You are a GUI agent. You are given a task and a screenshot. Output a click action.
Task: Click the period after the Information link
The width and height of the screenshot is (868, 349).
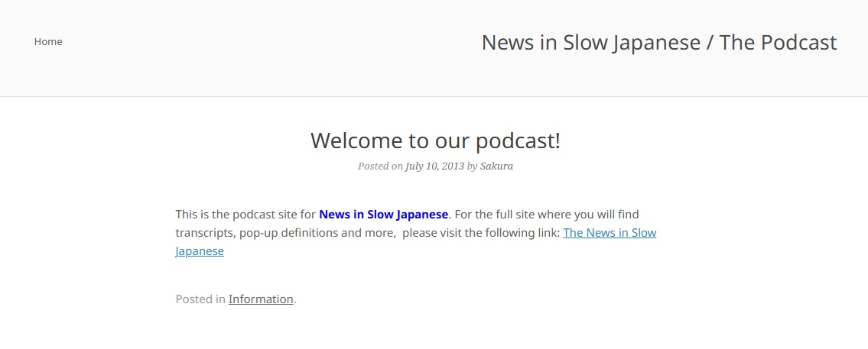(x=295, y=300)
